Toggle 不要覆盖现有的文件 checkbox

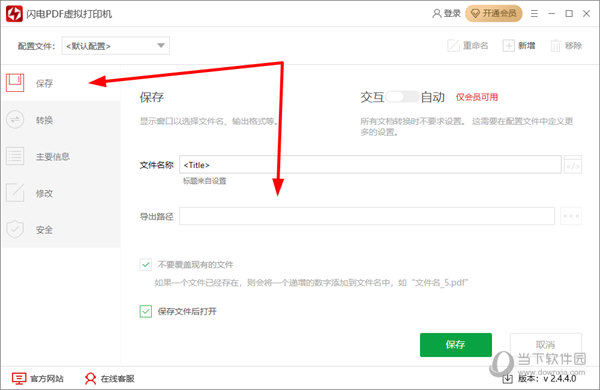coord(145,264)
